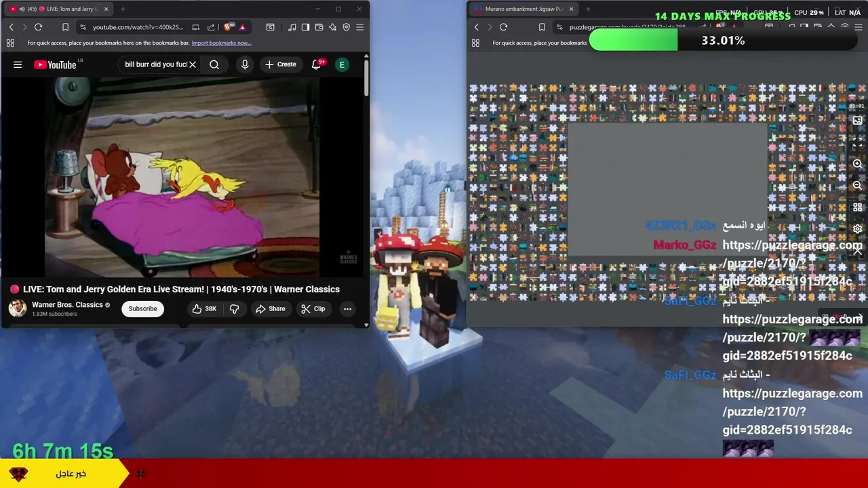Close the puzzle side toolbar with X
This screenshot has height=488, width=868.
pyautogui.click(x=857, y=250)
